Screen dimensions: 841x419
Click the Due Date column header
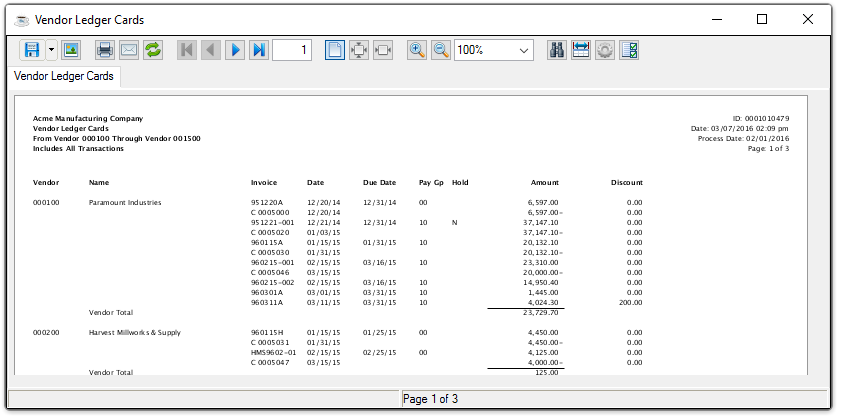pyautogui.click(x=379, y=183)
